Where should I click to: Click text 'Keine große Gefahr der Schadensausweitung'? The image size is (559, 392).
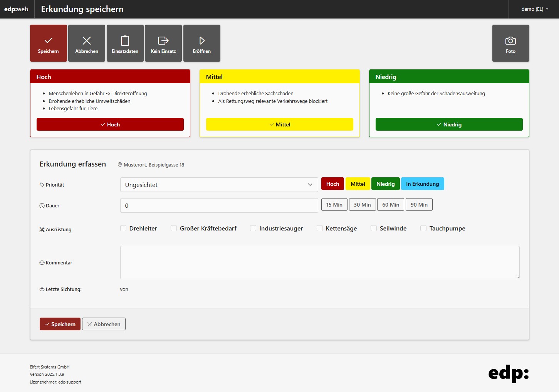(436, 93)
